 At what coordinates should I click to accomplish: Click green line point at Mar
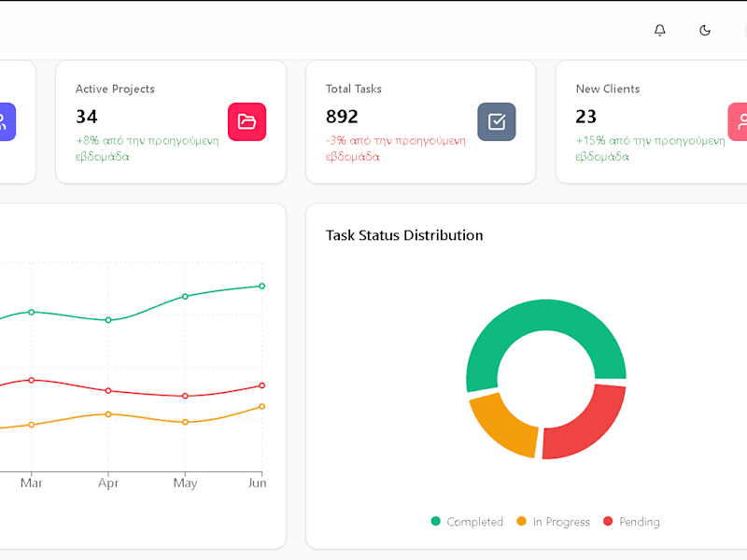click(x=32, y=313)
